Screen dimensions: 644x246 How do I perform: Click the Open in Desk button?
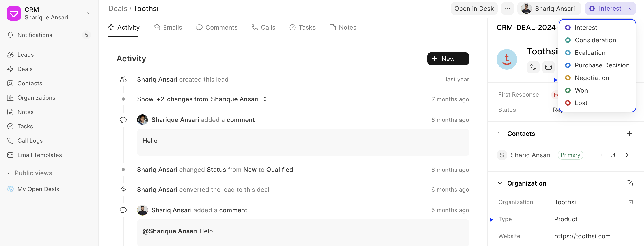(474, 8)
